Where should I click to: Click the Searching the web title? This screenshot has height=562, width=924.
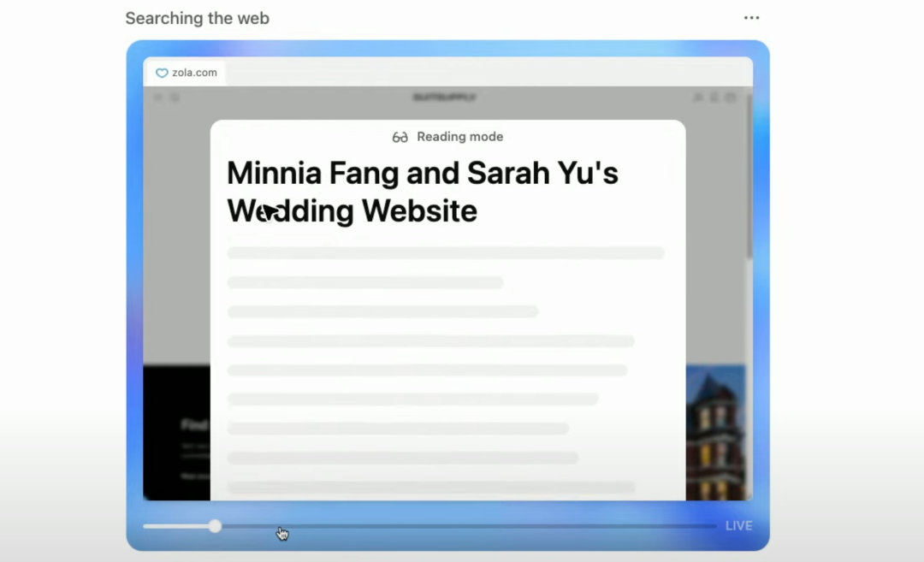point(197,18)
